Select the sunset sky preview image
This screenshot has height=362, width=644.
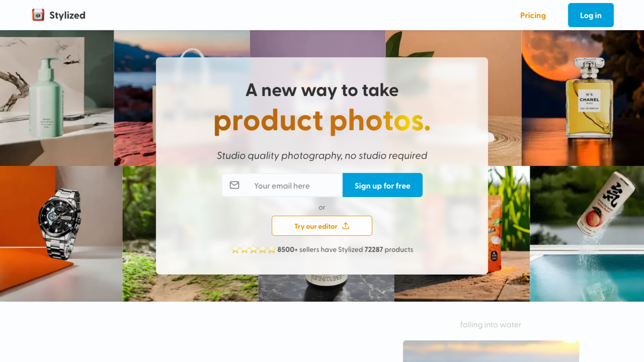point(491,351)
